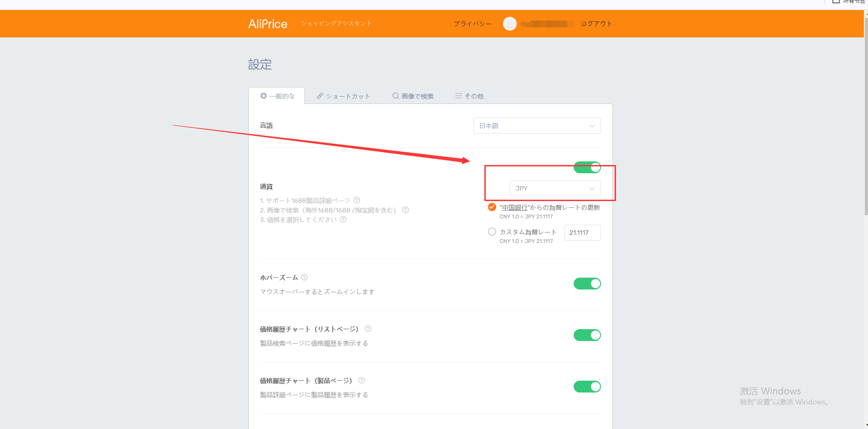Click gear icon on 一般的な tab
Viewport: 868px width, 429px height.
[x=263, y=96]
